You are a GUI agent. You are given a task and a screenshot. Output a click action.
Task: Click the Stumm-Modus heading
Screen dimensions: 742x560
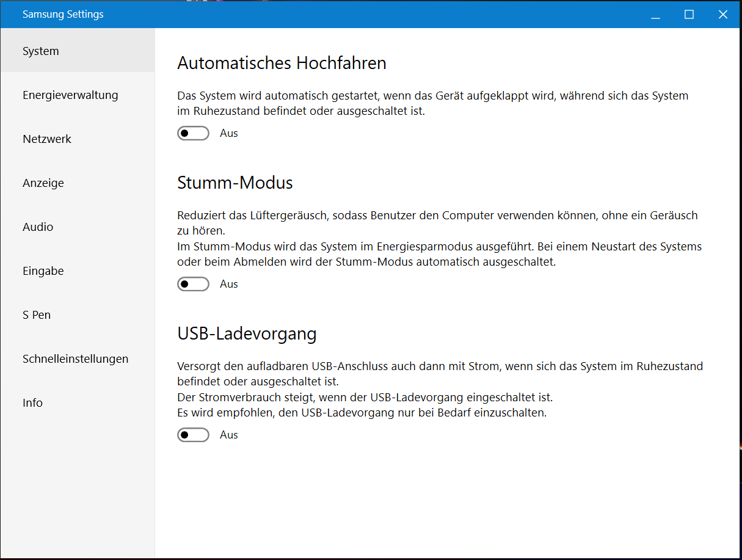pos(235,183)
